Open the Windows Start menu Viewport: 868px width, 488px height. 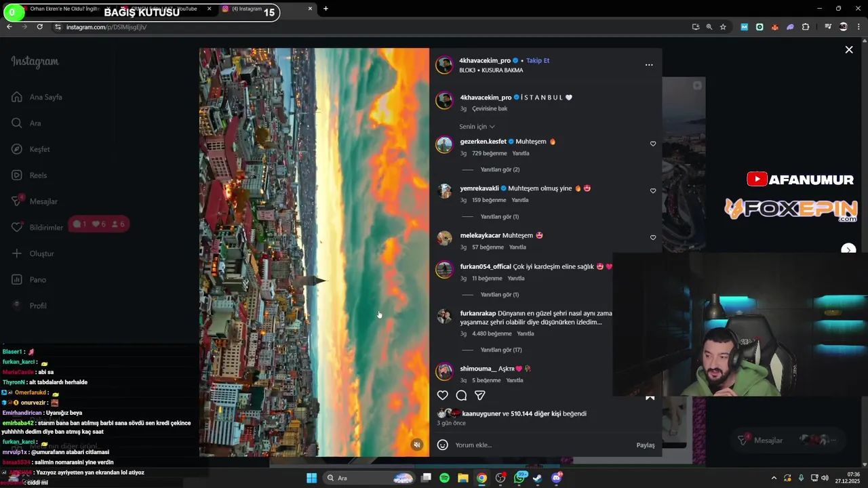coord(311,478)
